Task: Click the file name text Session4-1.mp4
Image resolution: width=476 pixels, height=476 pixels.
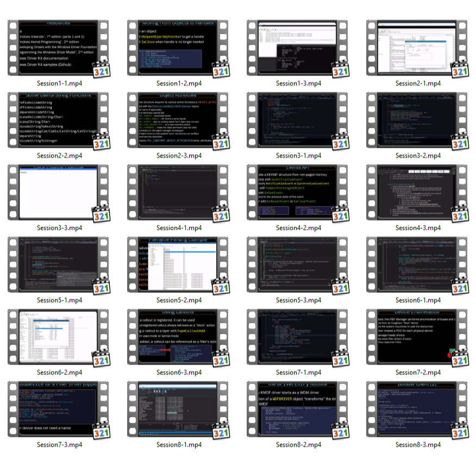Action: (x=179, y=228)
